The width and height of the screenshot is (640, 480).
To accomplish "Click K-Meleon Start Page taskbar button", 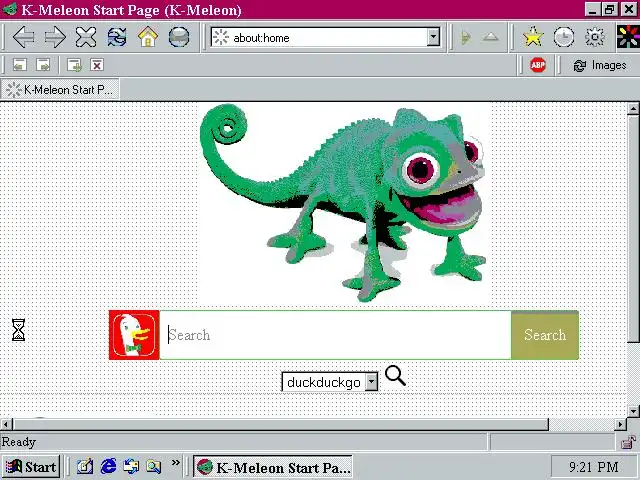I will click(x=272, y=467).
